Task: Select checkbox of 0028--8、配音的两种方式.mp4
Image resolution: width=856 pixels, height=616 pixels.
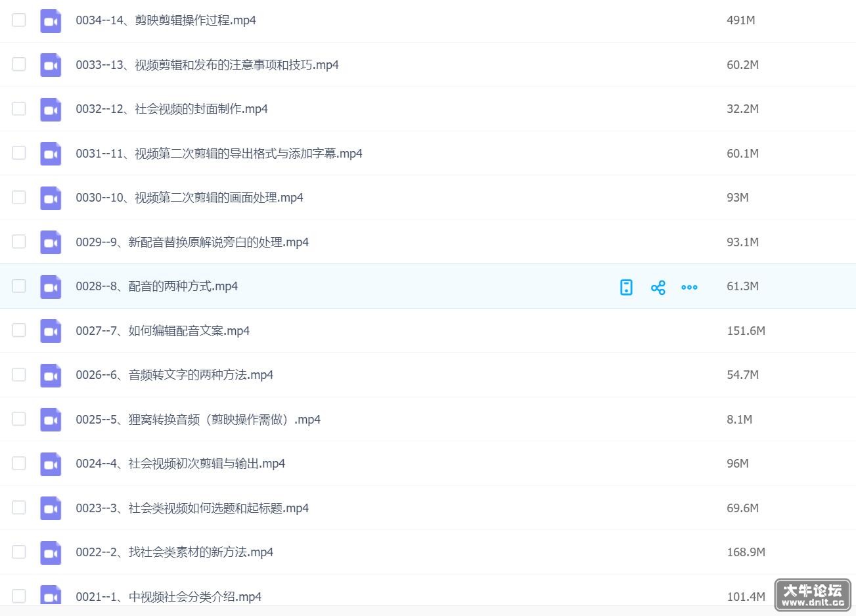Action: (x=19, y=286)
